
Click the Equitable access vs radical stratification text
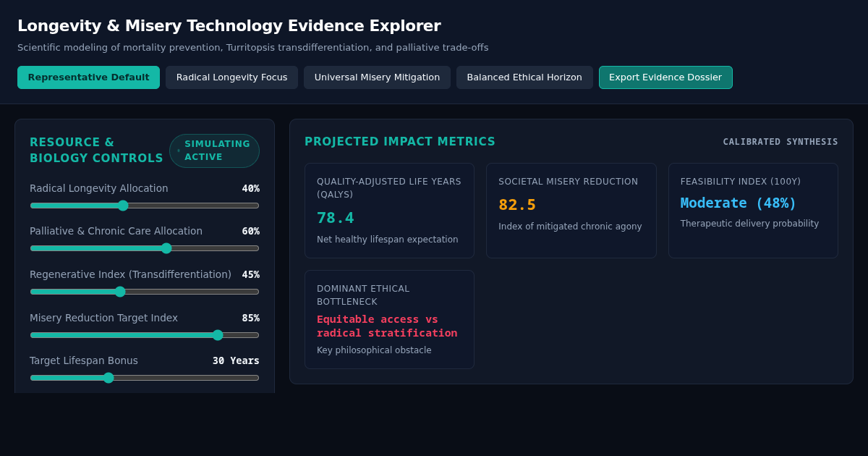coord(387,326)
